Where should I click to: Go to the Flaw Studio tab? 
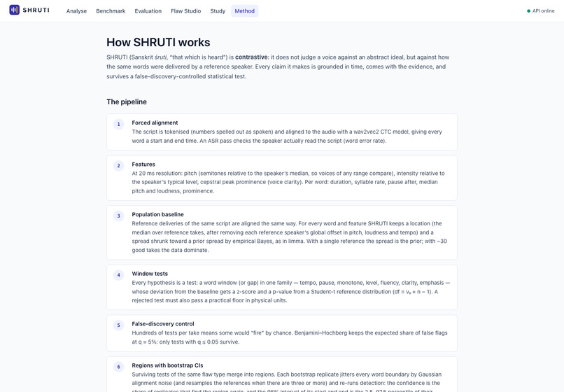tap(186, 11)
